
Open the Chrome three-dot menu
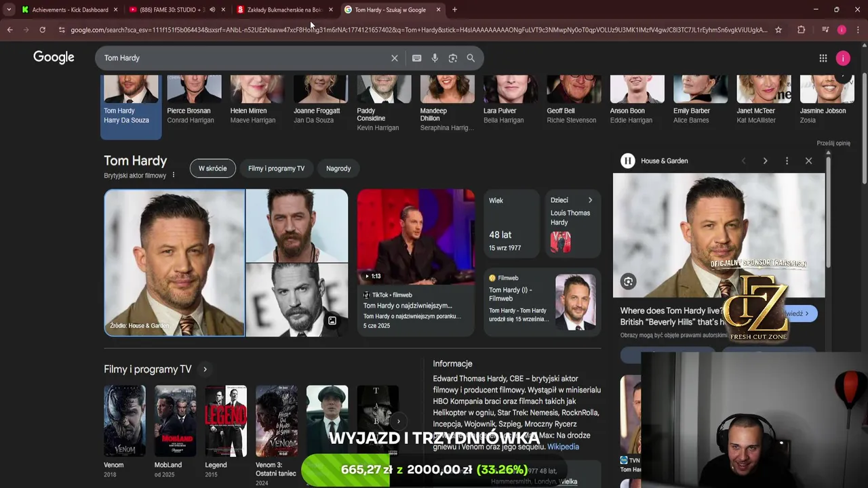click(858, 30)
